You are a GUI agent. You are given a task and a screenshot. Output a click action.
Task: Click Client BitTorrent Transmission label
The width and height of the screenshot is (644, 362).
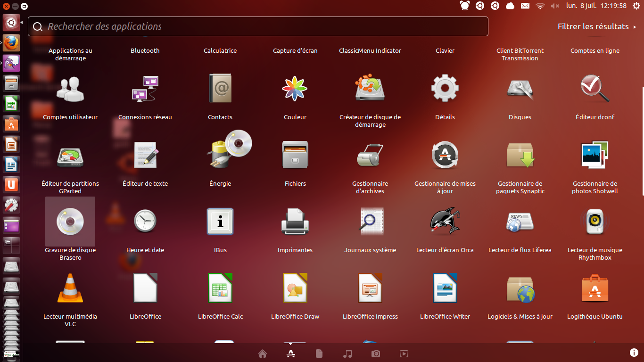(x=520, y=54)
